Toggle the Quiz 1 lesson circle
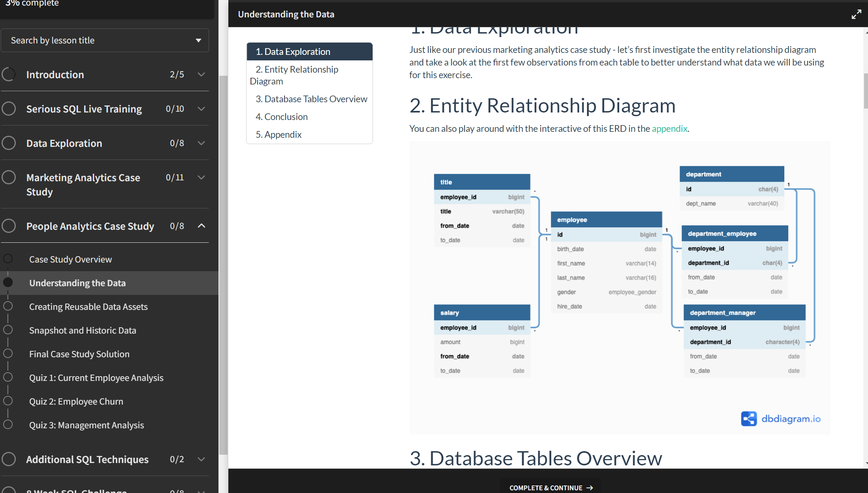868x493 pixels. coord(8,377)
